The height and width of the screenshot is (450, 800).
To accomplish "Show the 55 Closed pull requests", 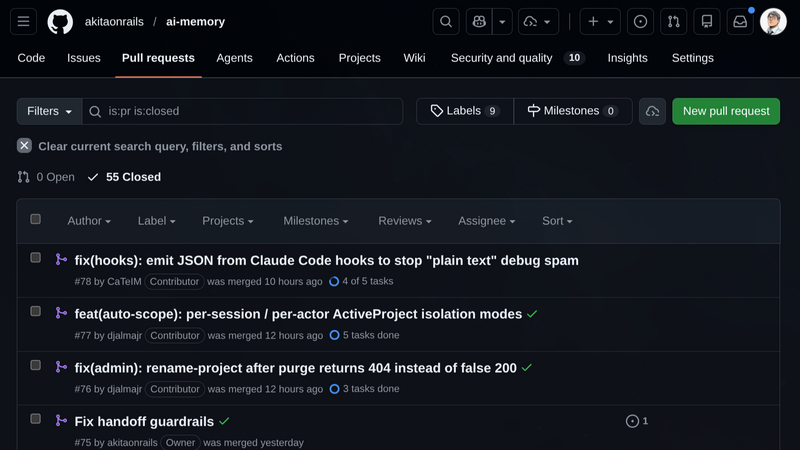I will tap(124, 177).
